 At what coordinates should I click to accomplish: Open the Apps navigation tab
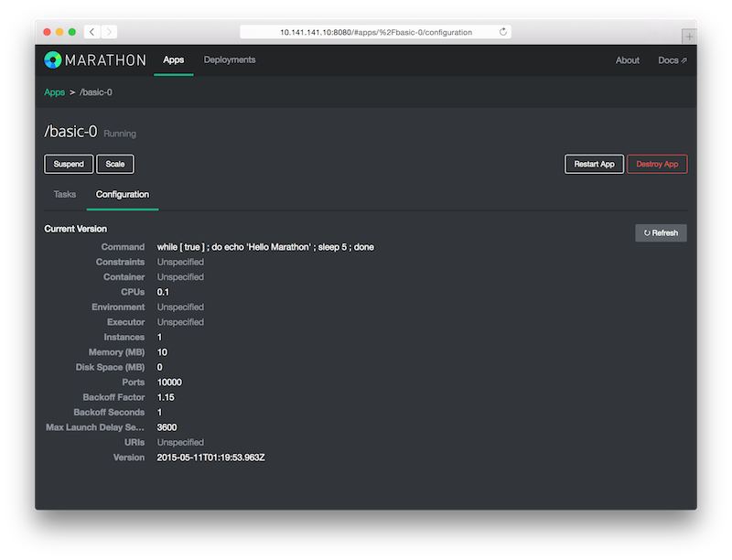coord(174,60)
